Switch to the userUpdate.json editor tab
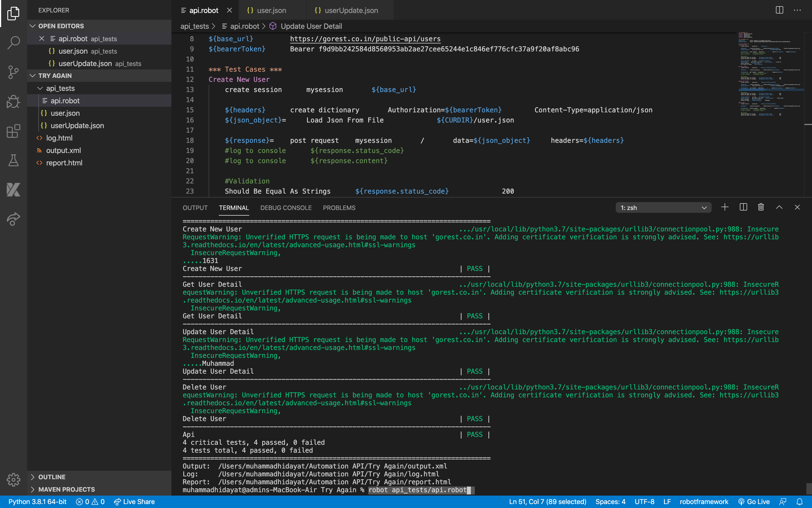 pyautogui.click(x=350, y=10)
